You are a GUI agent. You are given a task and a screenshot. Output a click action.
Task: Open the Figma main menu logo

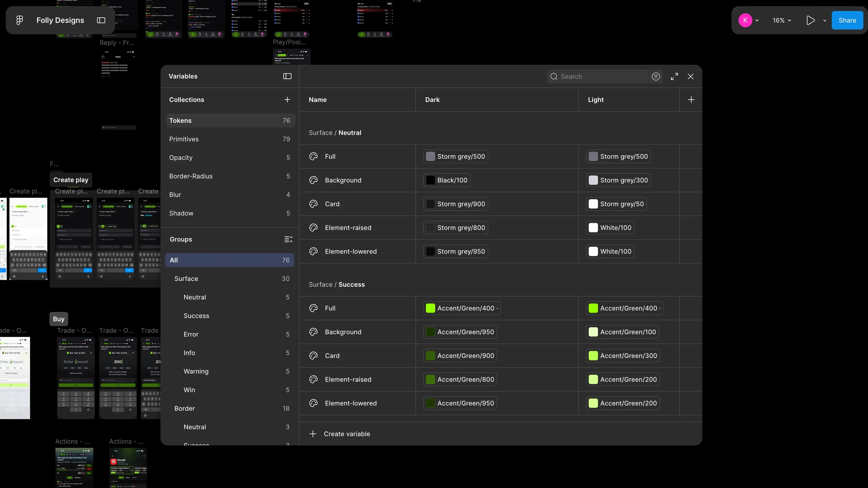pos(19,20)
